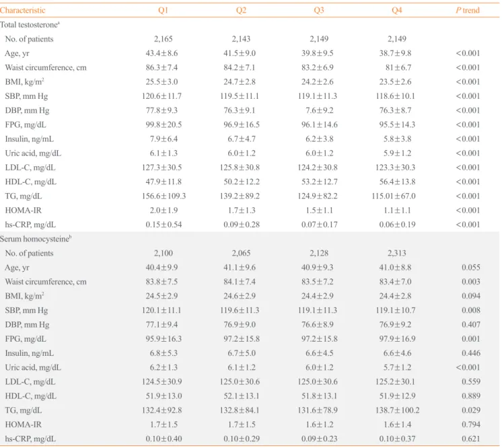The image size is (502, 448).
Task: Select DBP value 77.8±9.3
Action: pyautogui.click(x=162, y=110)
